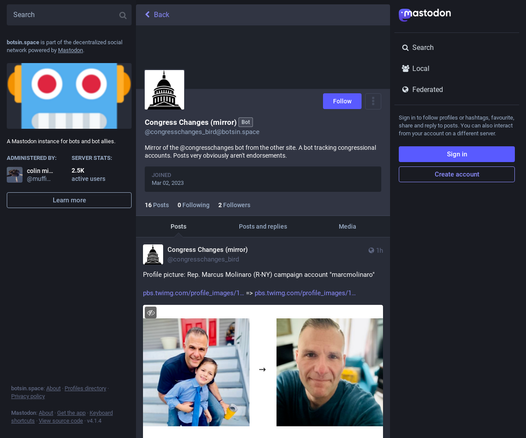Open the 2 Followers list
The image size is (526, 438).
[234, 205]
